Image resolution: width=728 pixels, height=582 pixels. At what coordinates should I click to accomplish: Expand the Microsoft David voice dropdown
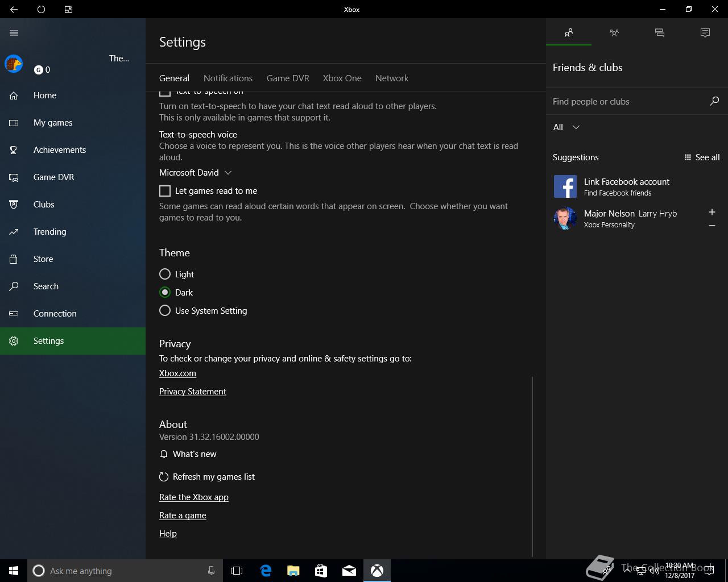tap(196, 173)
